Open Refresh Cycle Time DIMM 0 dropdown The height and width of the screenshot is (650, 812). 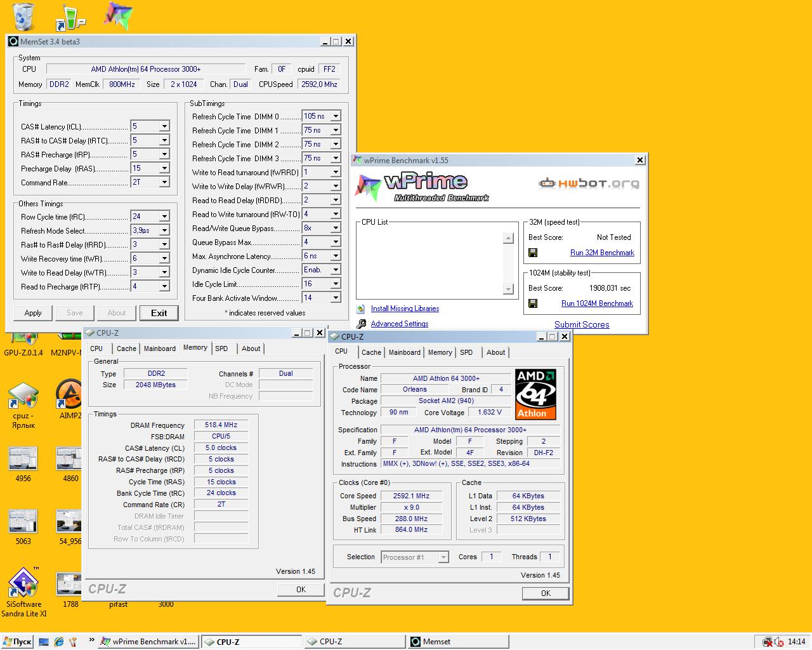(x=336, y=116)
